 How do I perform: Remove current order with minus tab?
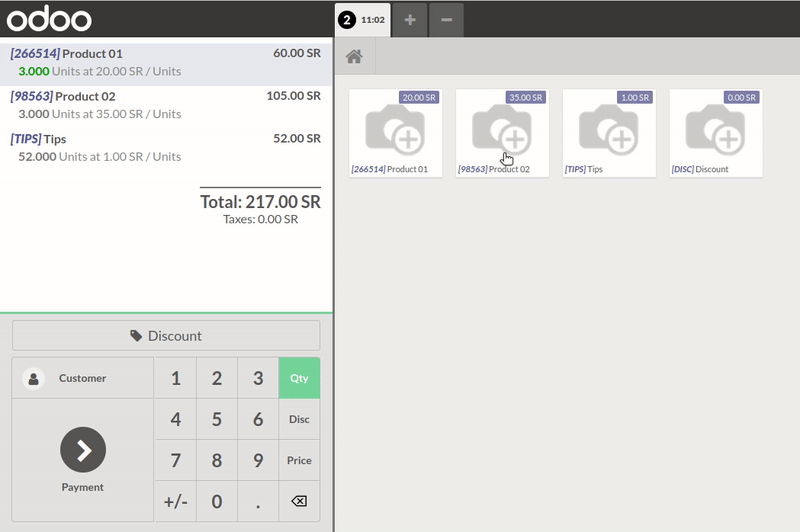[446, 20]
